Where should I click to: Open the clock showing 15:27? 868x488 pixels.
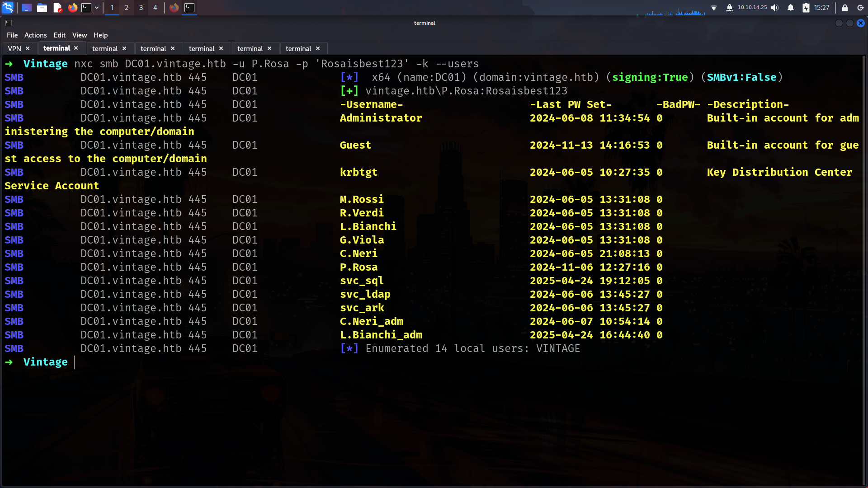point(821,8)
